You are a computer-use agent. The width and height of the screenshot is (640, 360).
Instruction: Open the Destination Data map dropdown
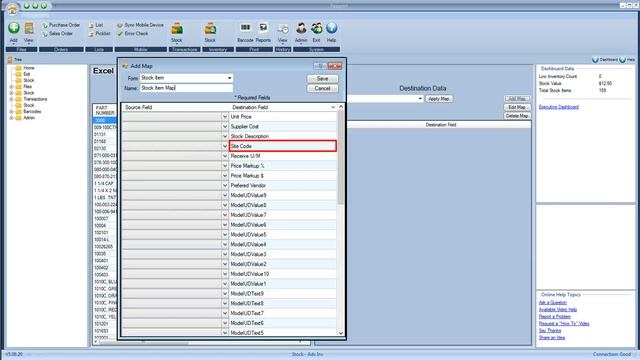point(420,99)
